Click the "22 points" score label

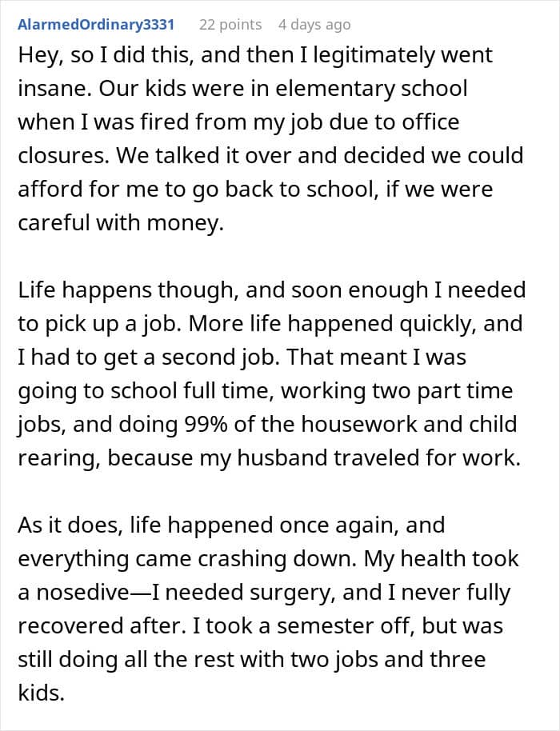(x=230, y=25)
